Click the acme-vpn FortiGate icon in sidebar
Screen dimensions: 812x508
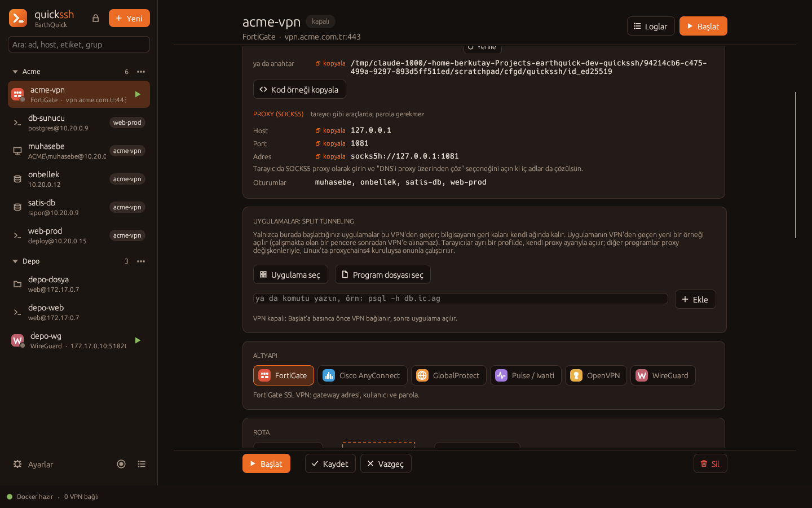pos(17,94)
